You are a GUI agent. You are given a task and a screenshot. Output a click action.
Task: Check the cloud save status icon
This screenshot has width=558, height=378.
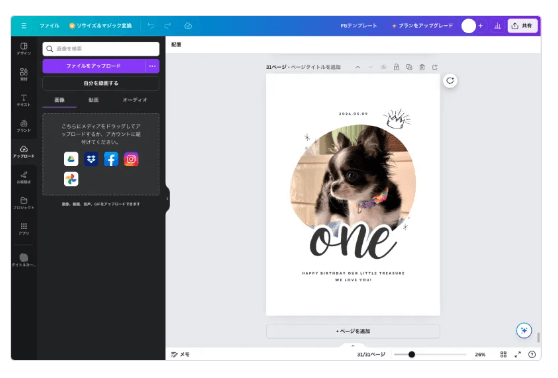[188, 26]
